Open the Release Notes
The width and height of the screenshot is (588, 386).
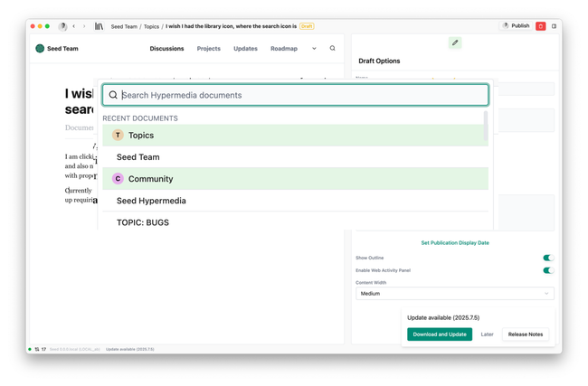tap(525, 334)
